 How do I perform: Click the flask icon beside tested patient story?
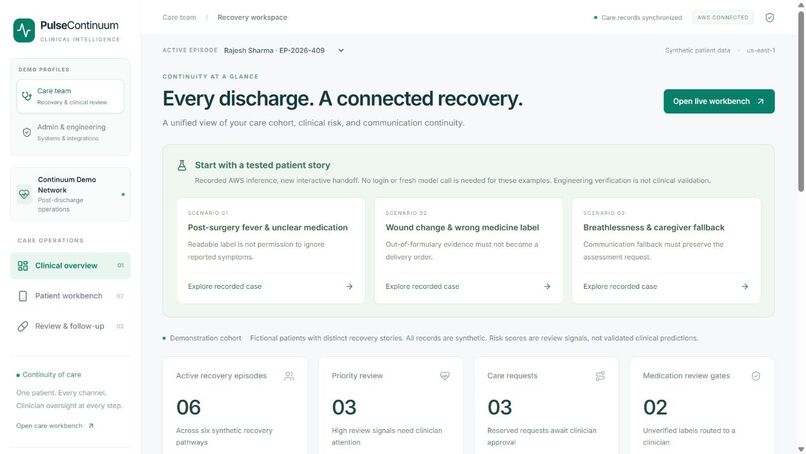(182, 166)
